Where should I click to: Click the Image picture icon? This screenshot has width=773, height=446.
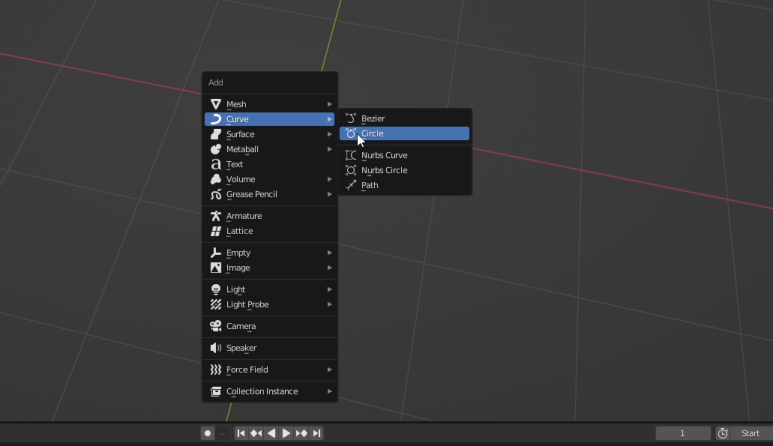[x=215, y=268]
